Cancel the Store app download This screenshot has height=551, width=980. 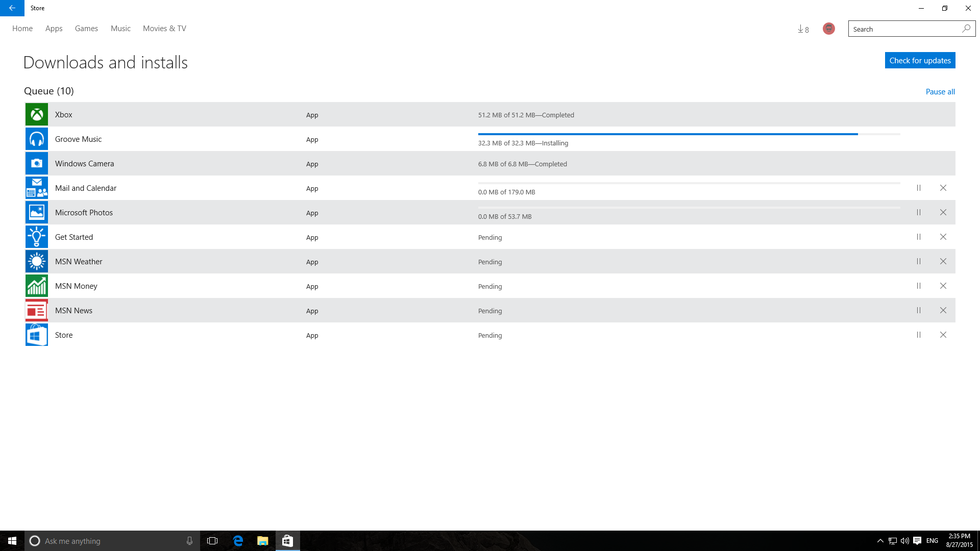click(943, 335)
